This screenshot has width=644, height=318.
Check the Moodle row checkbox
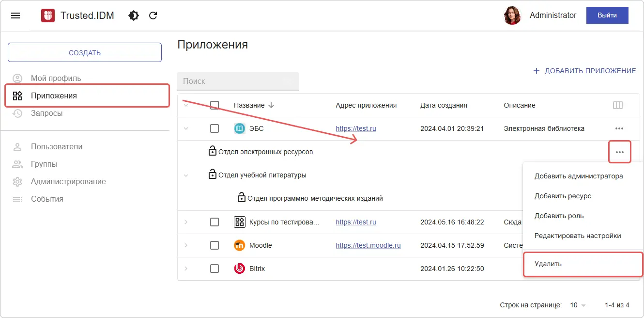coord(215,245)
